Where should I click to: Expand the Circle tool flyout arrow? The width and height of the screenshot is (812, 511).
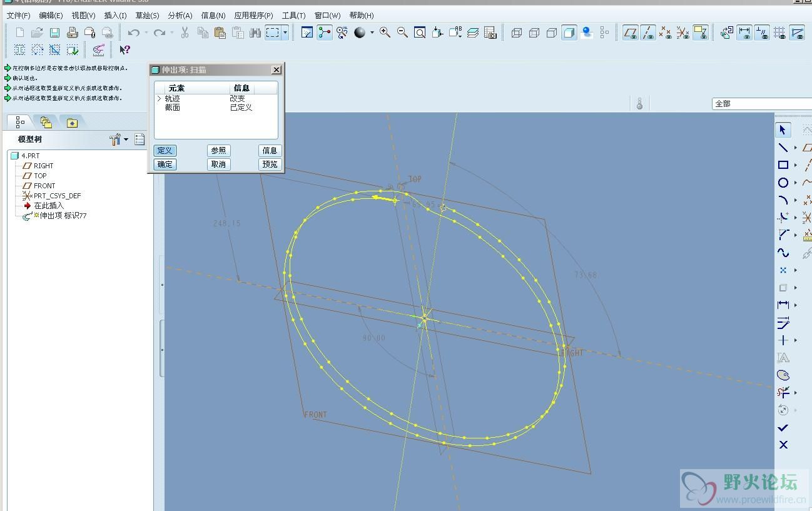[x=796, y=183]
